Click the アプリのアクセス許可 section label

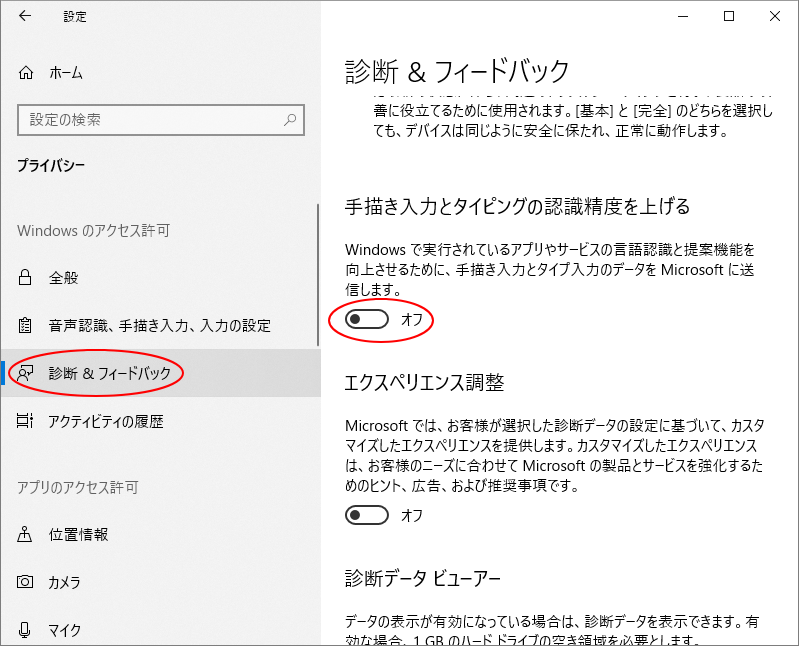[77, 488]
